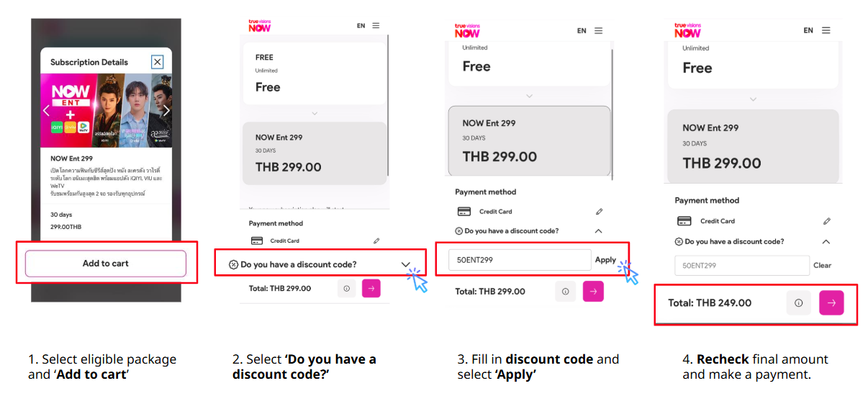This screenshot has width=868, height=409.
Task: Edit Credit Card pencil icon in step 4 screen
Action: tap(827, 221)
